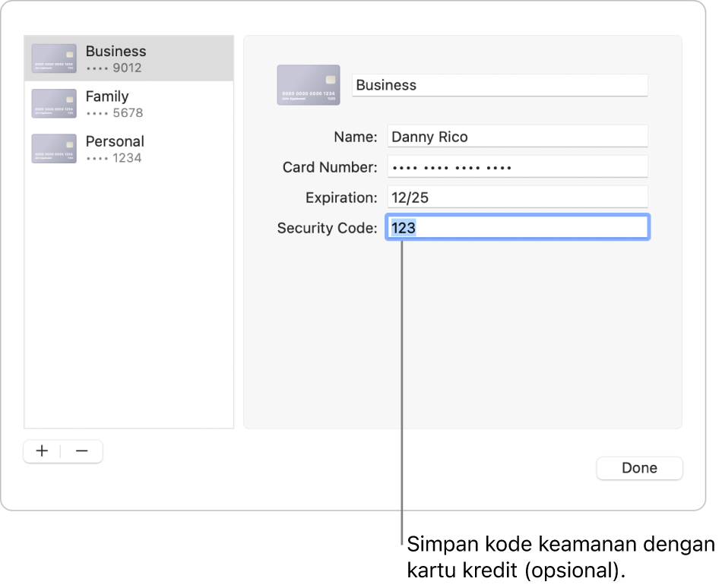722x588 pixels.
Task: Click the "Security Code:" label
Action: click(327, 228)
